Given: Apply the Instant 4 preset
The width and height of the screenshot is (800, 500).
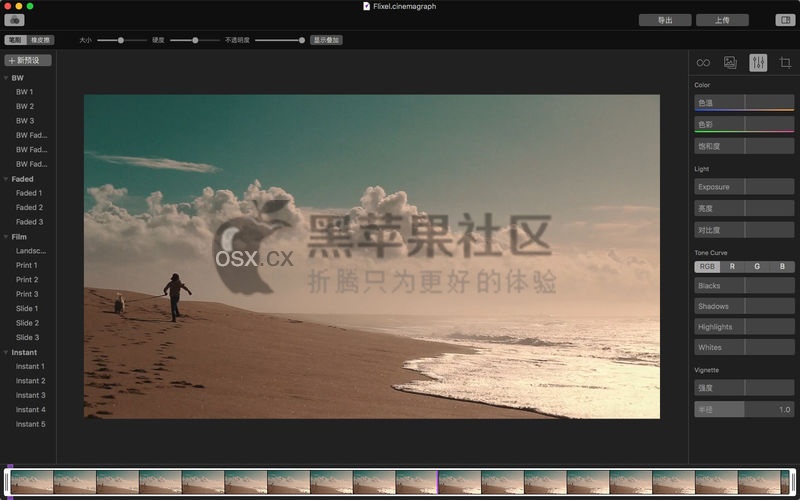Looking at the screenshot, I should pos(30,410).
